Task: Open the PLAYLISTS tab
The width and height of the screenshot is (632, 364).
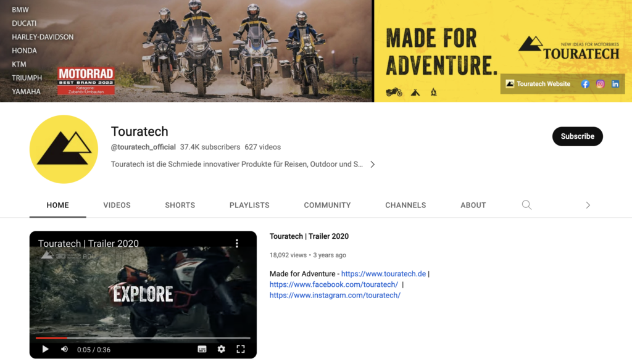Action: (249, 205)
